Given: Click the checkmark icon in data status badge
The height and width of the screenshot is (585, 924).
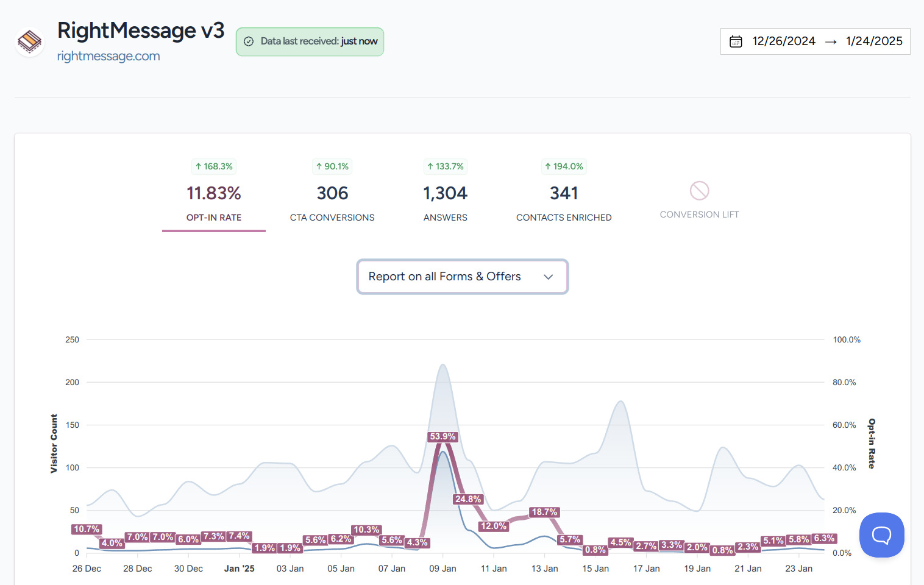Looking at the screenshot, I should [249, 41].
